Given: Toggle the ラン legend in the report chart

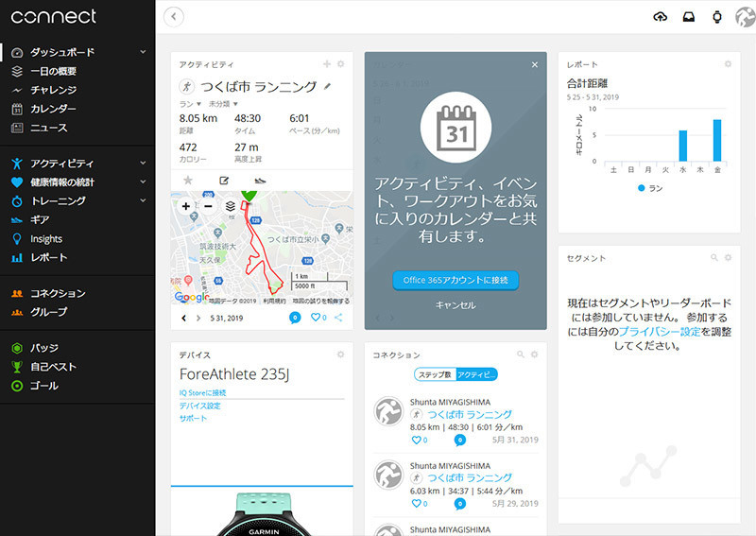Looking at the screenshot, I should (x=650, y=188).
